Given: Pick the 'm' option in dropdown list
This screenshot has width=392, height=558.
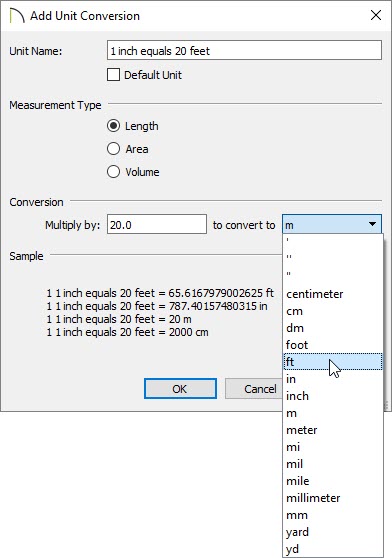Looking at the screenshot, I should click(333, 413).
